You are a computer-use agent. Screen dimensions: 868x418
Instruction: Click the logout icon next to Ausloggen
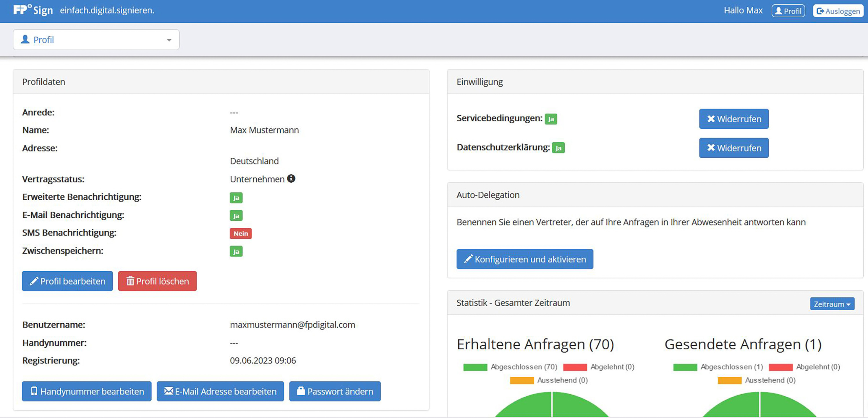(x=820, y=11)
